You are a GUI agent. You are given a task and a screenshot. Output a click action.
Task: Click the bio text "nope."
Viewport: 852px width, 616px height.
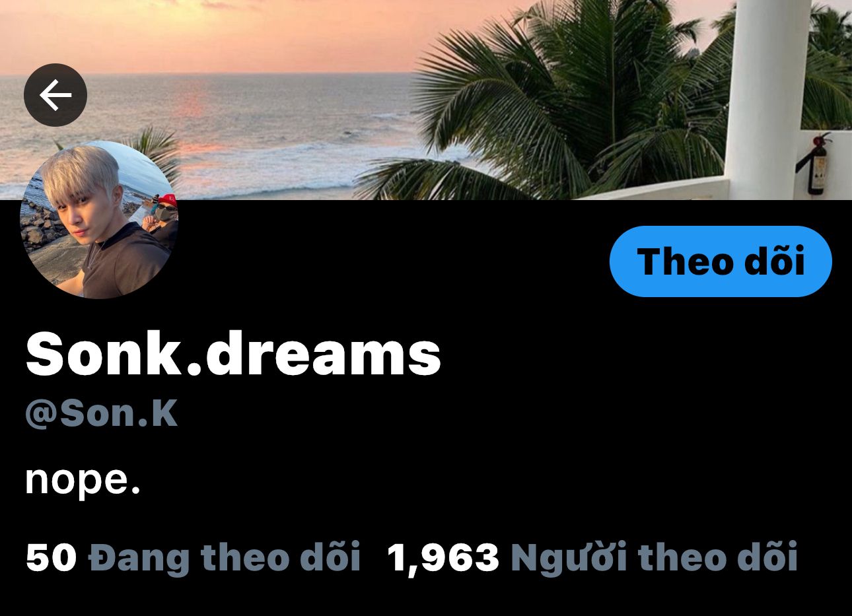(83, 480)
